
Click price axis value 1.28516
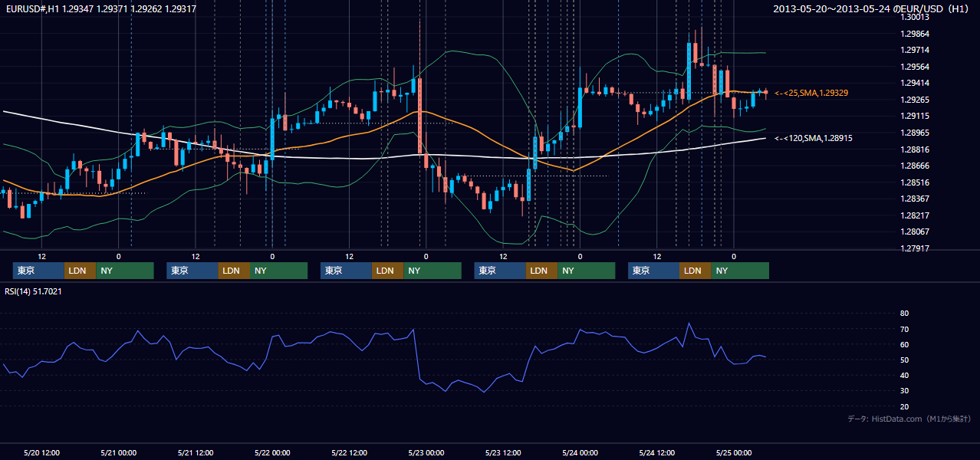click(x=915, y=182)
